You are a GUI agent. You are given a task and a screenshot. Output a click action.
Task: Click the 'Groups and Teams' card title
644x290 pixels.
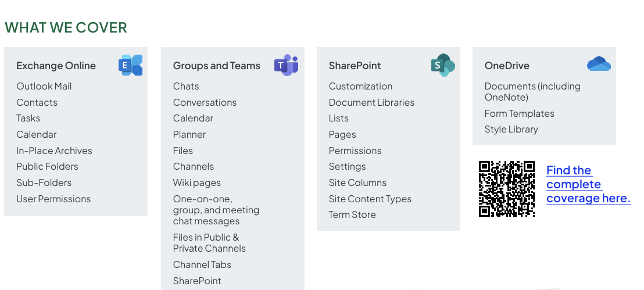click(216, 66)
